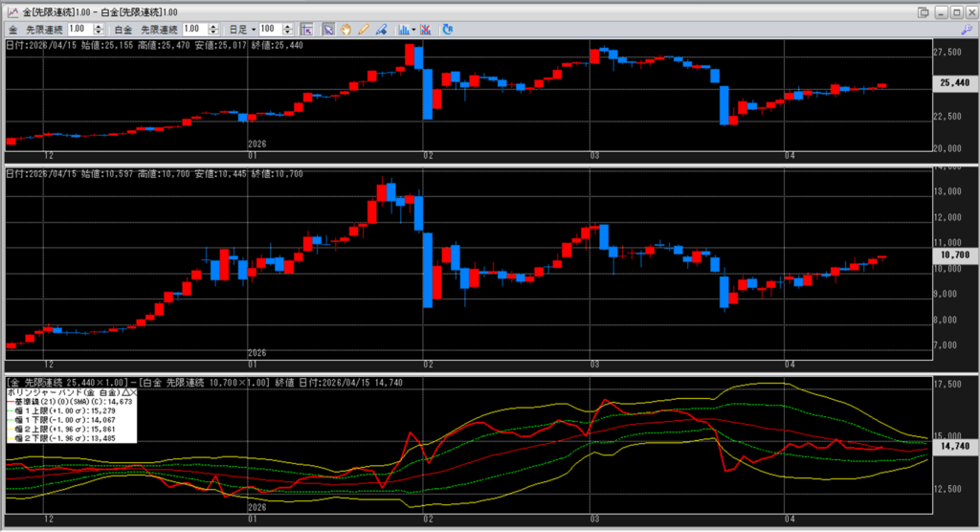
Task: Click the 20,000 label on gold price axis
Action: [947, 148]
